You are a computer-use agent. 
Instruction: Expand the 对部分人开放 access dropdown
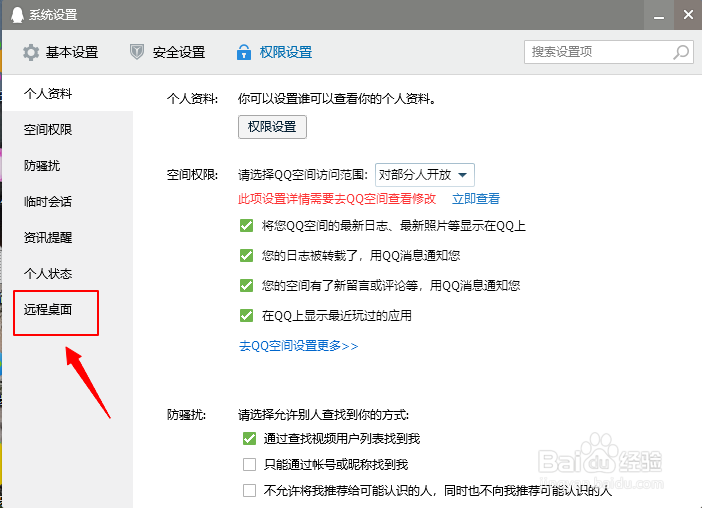(424, 175)
